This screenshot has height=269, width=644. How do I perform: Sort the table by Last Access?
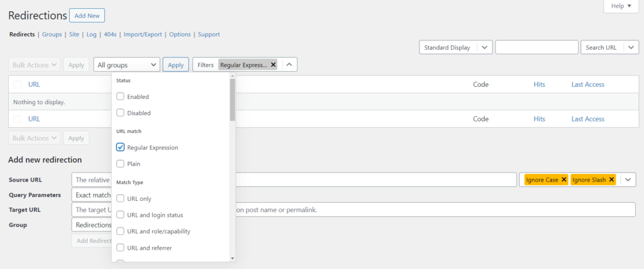[587, 84]
